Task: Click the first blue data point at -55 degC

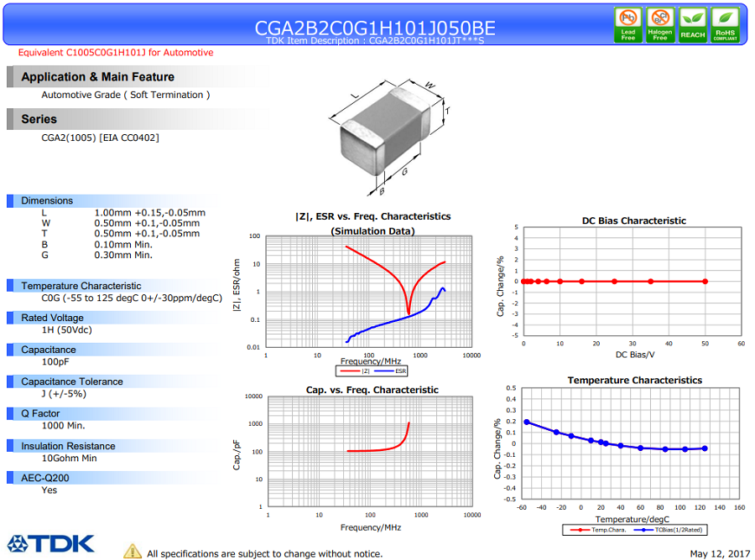Action: [x=526, y=422]
